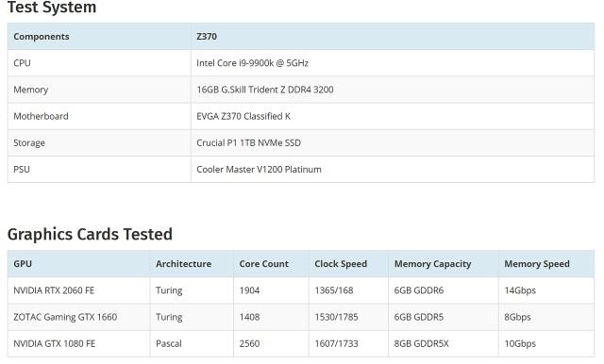Screen dimensions: 604x364
Task: Click the 'Architecture' column header
Action: pyautogui.click(x=184, y=264)
